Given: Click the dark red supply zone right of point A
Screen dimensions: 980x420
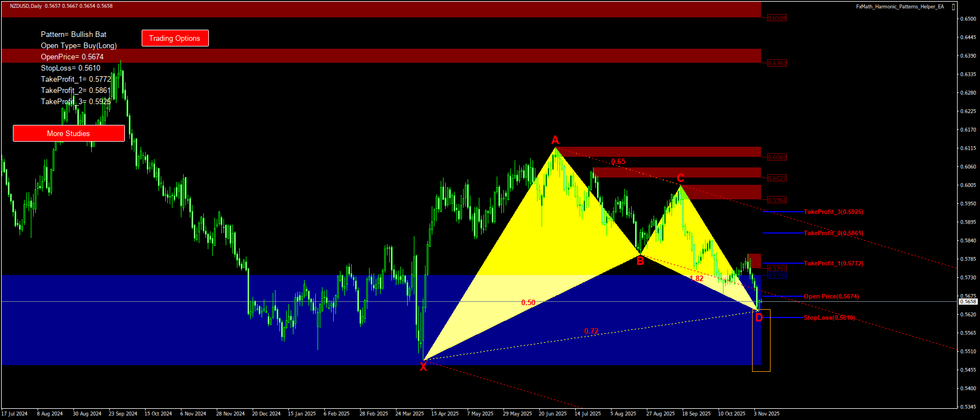Looking at the screenshot, I should tap(661, 152).
